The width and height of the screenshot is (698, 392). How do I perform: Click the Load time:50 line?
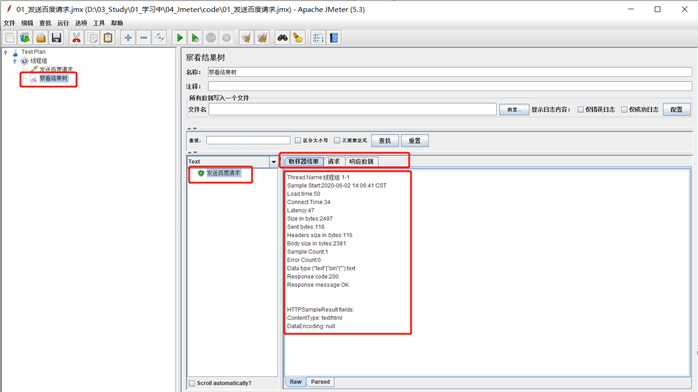pyautogui.click(x=304, y=194)
